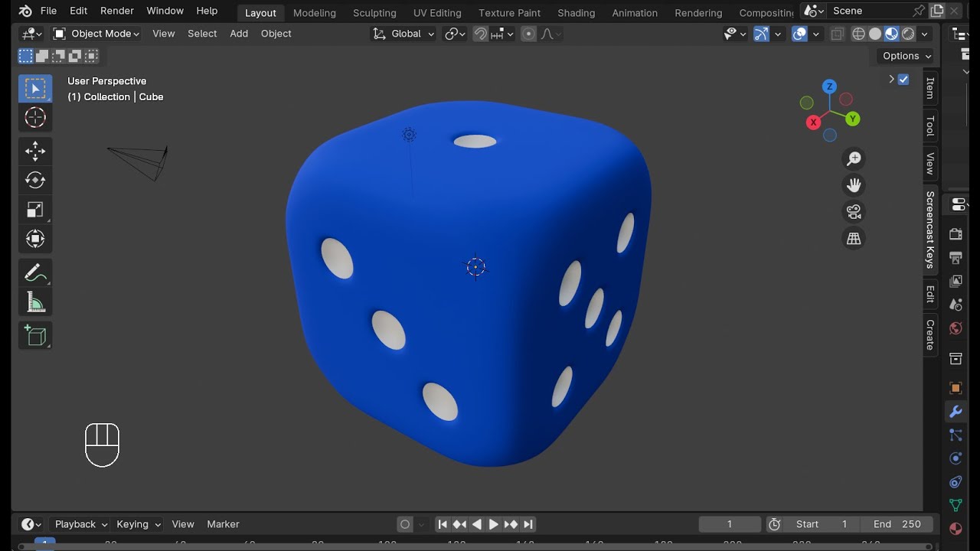Open the Render menu
The width and height of the screenshot is (980, 551).
pos(117,11)
